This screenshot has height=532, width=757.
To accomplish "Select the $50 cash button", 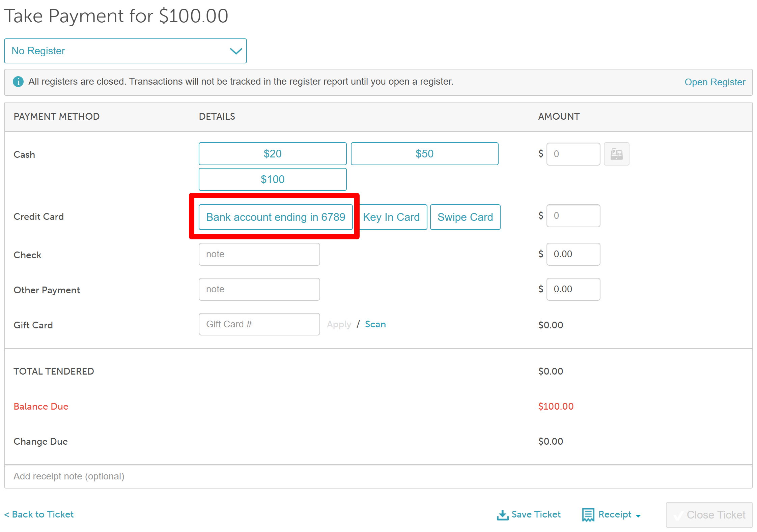I will point(424,154).
